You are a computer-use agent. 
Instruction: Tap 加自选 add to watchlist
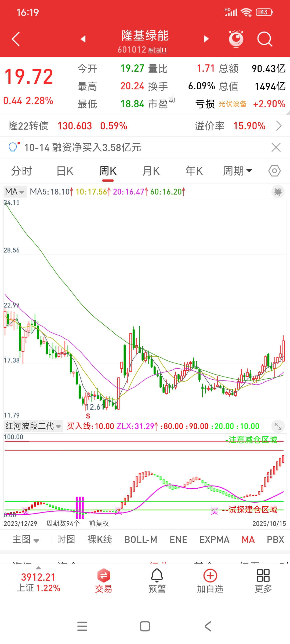[x=210, y=581]
